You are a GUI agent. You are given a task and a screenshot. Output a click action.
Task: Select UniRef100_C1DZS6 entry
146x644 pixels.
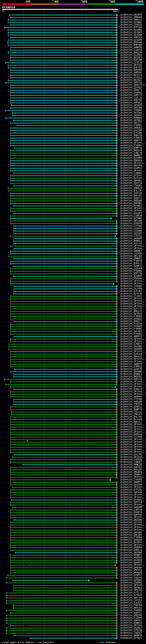[x=131, y=50]
